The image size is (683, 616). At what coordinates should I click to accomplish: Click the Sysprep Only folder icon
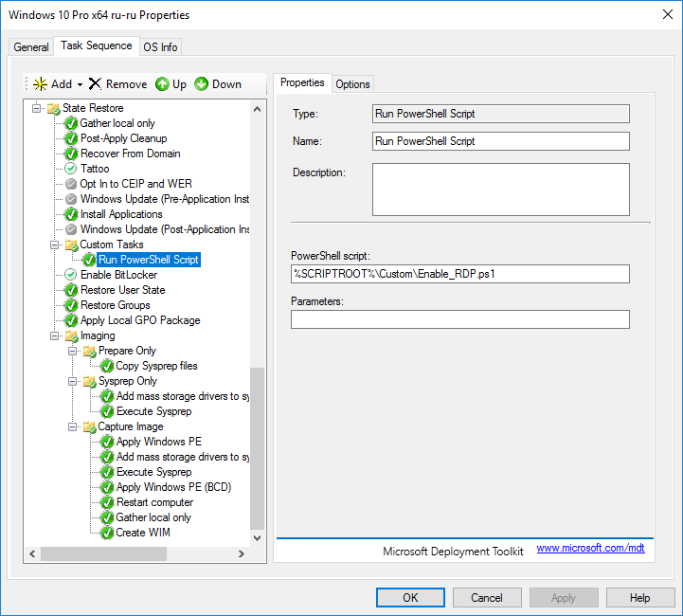pyautogui.click(x=90, y=382)
